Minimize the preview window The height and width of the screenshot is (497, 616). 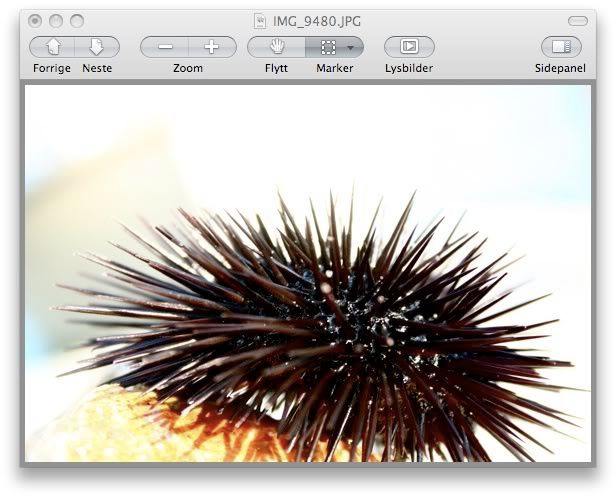pos(56,21)
